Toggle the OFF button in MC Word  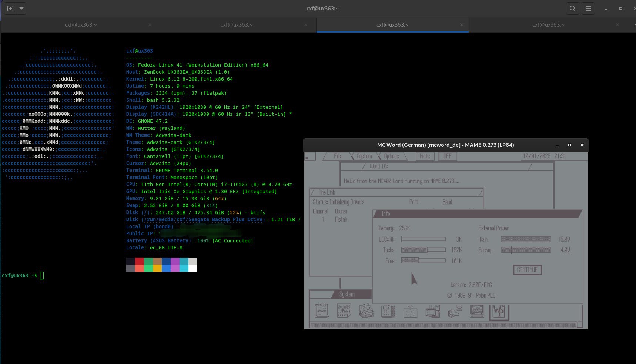point(447,156)
